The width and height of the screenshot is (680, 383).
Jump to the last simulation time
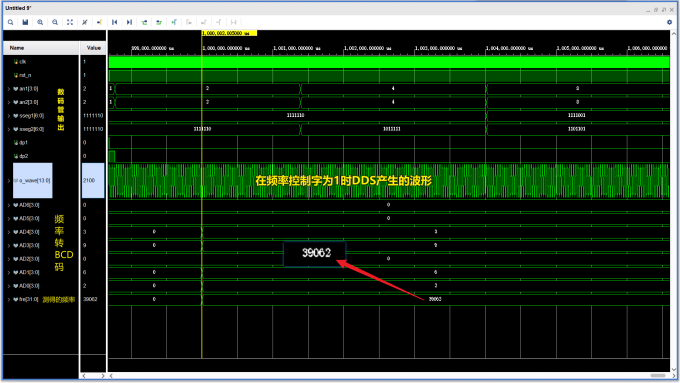click(x=129, y=22)
